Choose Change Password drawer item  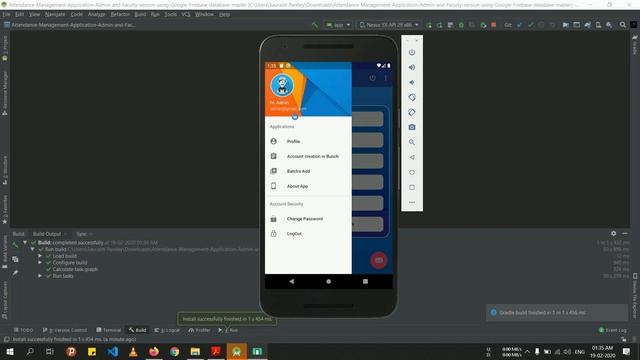(x=308, y=219)
